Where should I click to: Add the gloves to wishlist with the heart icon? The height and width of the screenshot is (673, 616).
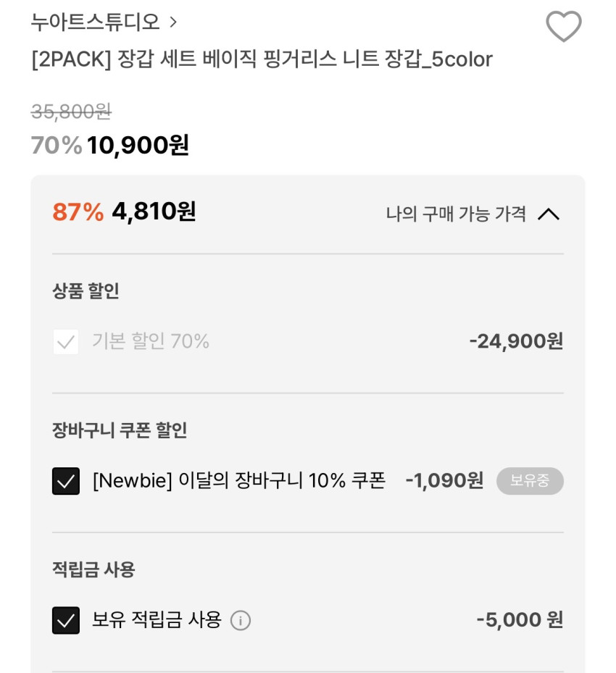[563, 27]
